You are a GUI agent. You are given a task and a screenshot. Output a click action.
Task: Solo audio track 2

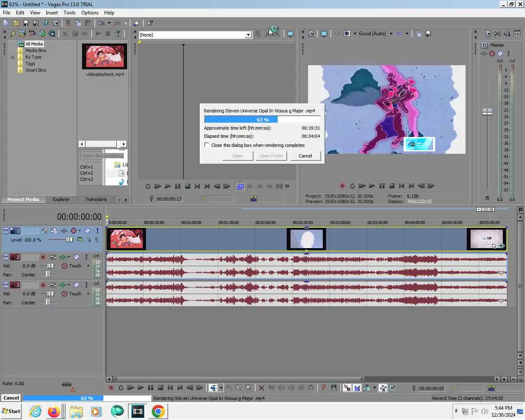point(86,257)
